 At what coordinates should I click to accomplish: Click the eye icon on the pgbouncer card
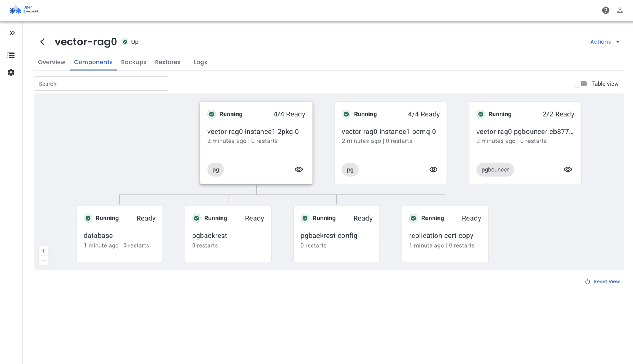(x=568, y=170)
